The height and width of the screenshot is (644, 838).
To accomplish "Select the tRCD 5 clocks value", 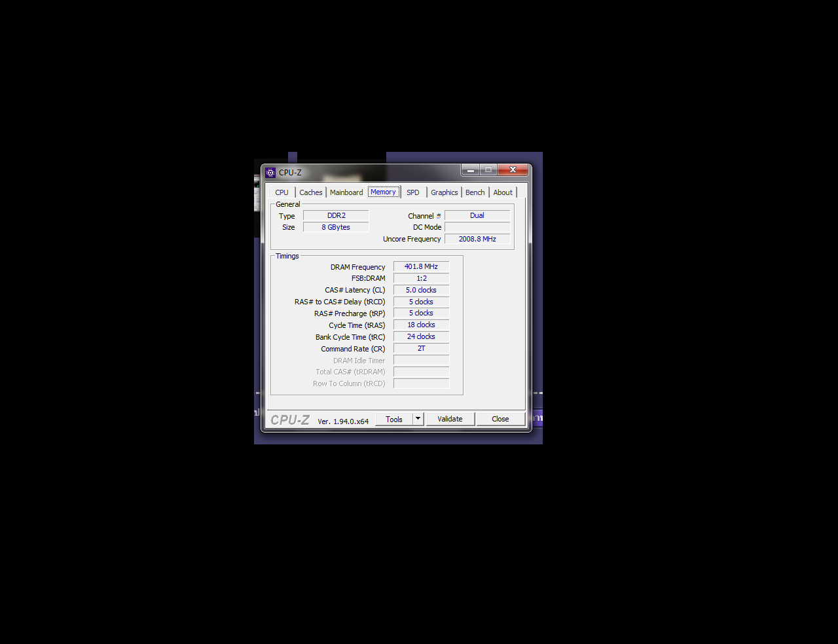I will pos(422,302).
